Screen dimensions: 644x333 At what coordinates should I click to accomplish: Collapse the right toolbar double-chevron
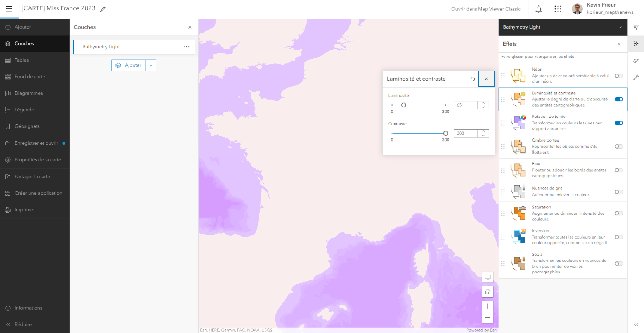[636, 325]
